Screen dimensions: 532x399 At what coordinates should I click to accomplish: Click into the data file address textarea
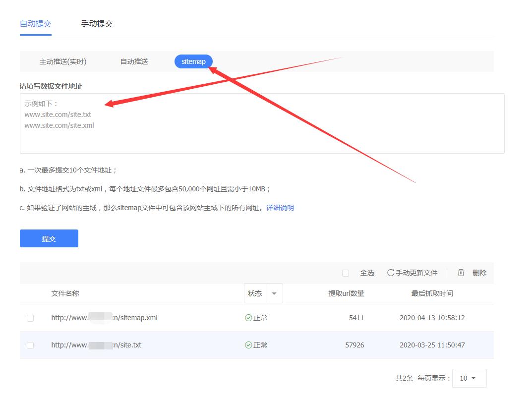[x=262, y=134]
